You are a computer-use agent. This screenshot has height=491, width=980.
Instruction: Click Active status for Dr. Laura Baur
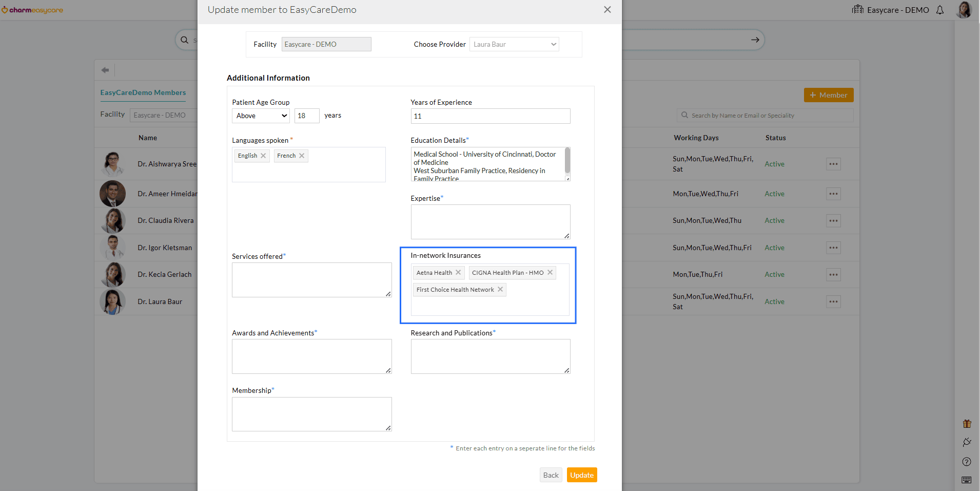point(774,301)
